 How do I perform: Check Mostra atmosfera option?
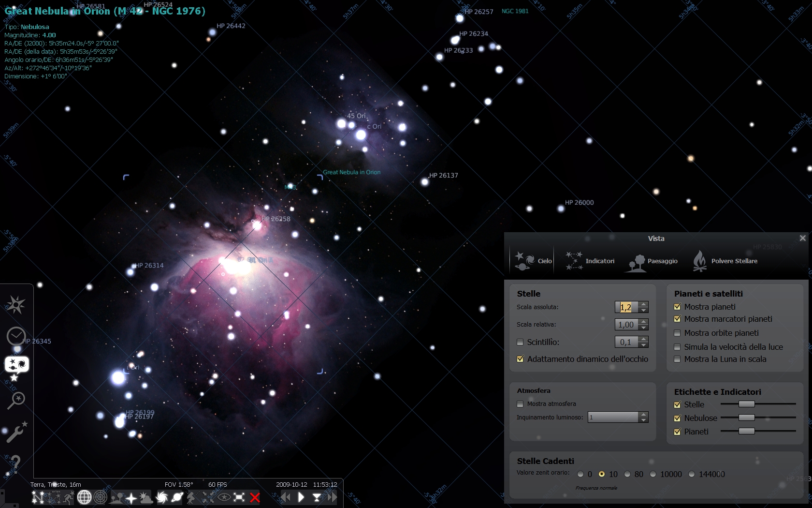[520, 404]
